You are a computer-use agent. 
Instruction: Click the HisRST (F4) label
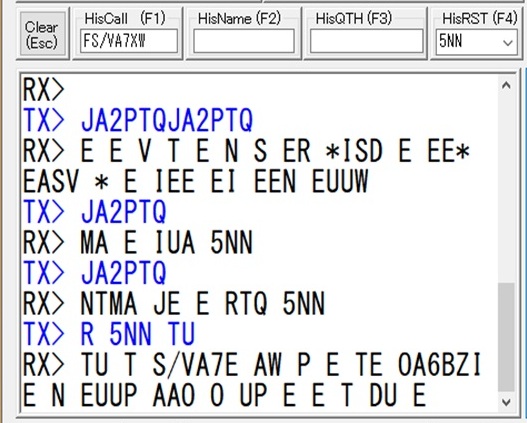[x=480, y=18]
